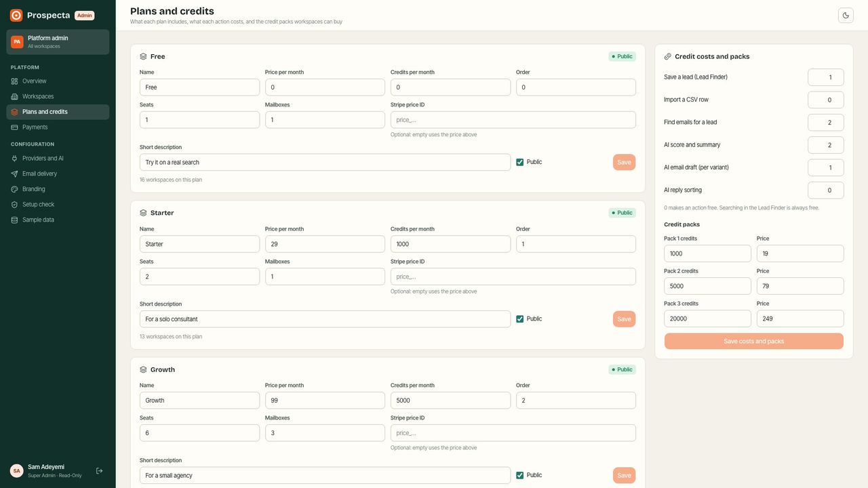868x488 pixels.
Task: Save the Growth plan
Action: click(x=624, y=475)
